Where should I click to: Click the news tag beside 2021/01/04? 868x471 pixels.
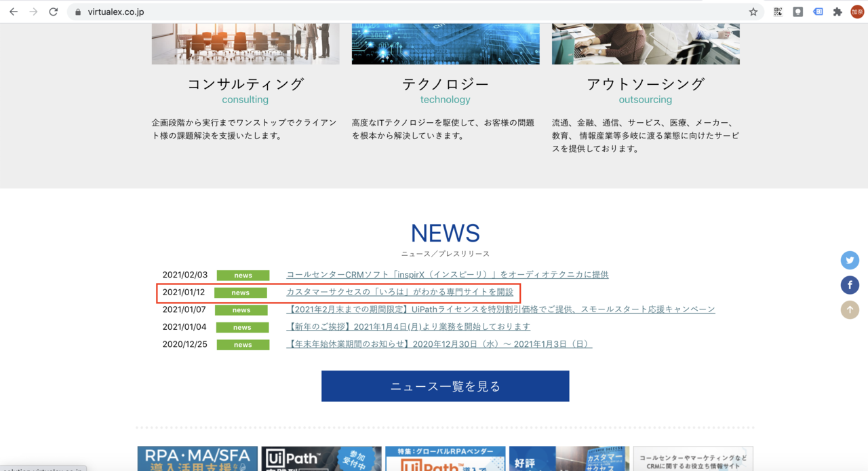click(x=242, y=328)
